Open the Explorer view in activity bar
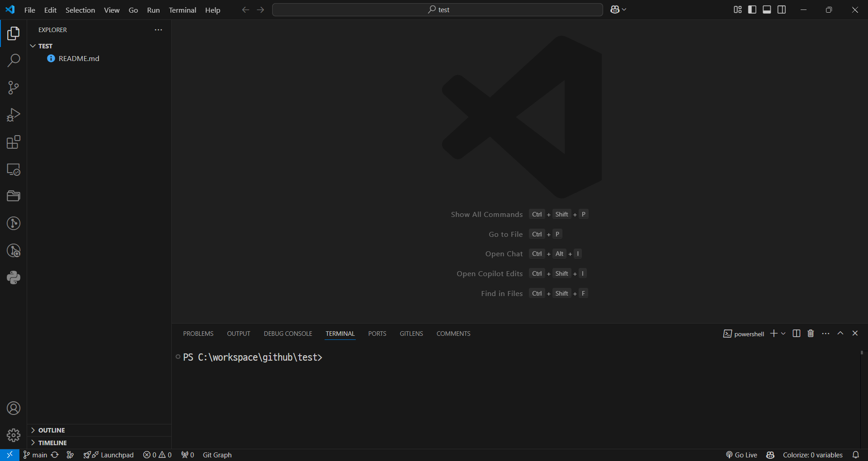The width and height of the screenshot is (868, 461). point(14,33)
